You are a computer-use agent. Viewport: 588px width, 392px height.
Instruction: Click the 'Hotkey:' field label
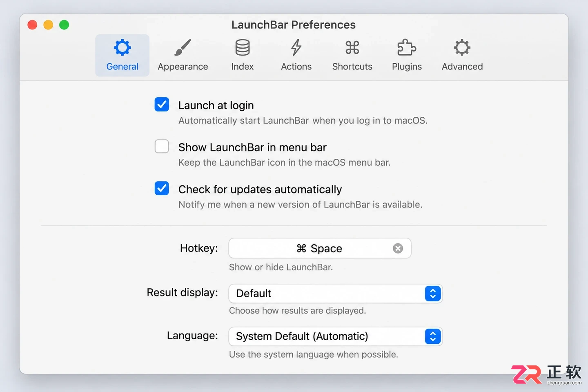point(199,248)
